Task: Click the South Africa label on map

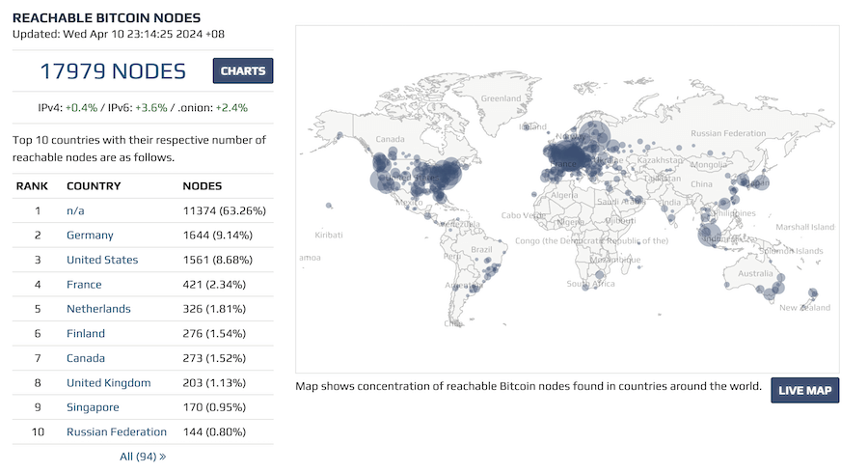Action: coord(590,284)
